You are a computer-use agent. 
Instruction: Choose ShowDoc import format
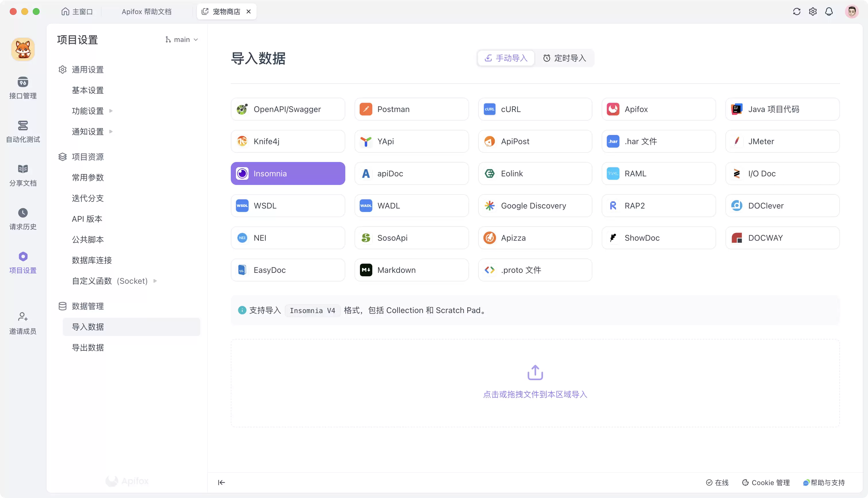[658, 238]
